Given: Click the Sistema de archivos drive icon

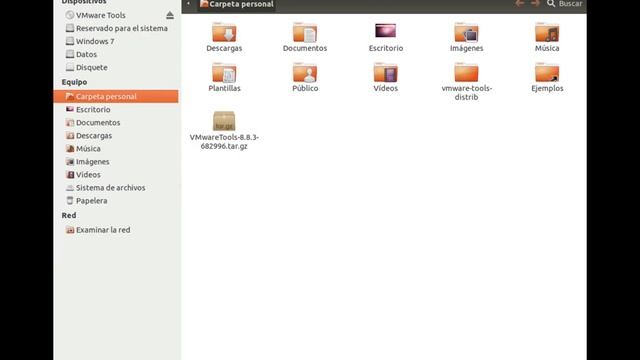Looking at the screenshot, I should (x=70, y=188).
